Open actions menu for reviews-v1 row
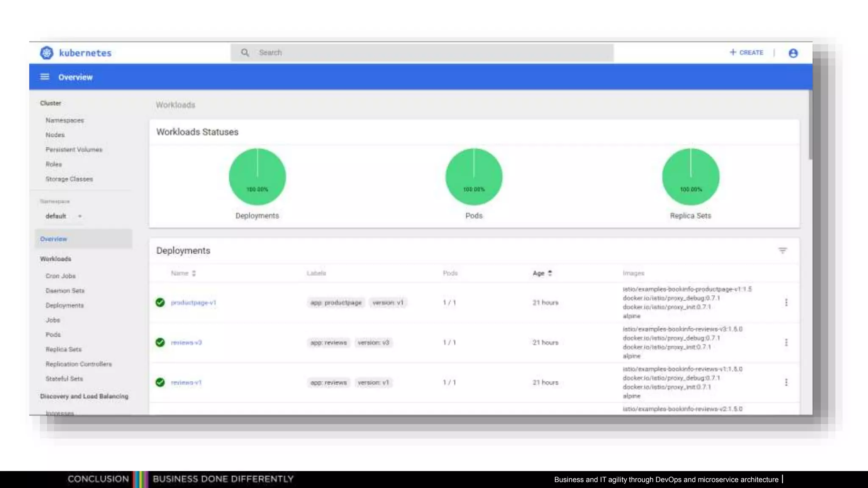 [786, 382]
